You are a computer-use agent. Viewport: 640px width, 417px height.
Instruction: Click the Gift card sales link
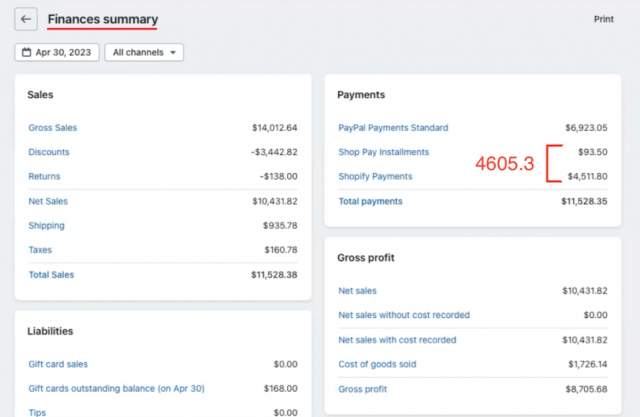pyautogui.click(x=59, y=364)
